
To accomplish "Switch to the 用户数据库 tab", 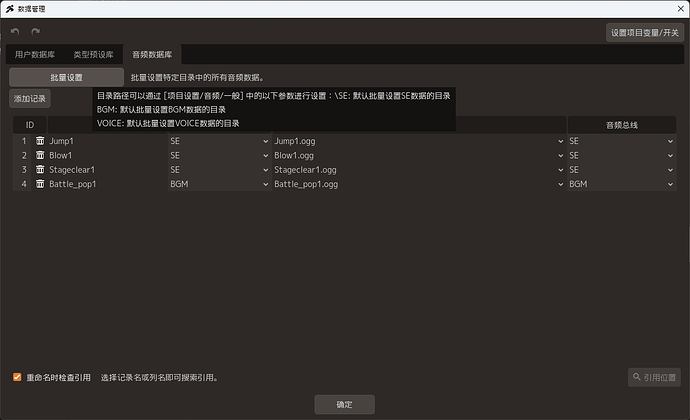I will point(35,55).
